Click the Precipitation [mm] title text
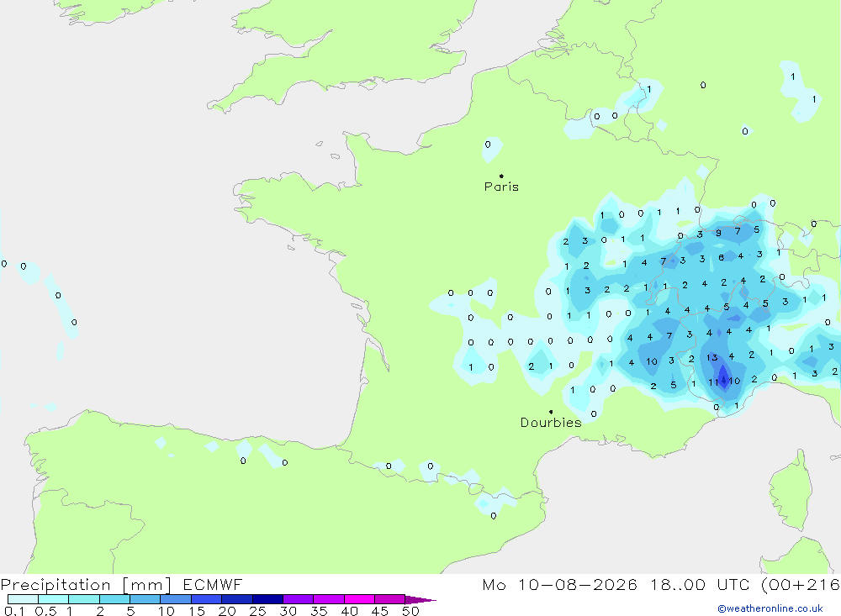Image resolution: width=841 pixels, height=616 pixels. (x=86, y=585)
